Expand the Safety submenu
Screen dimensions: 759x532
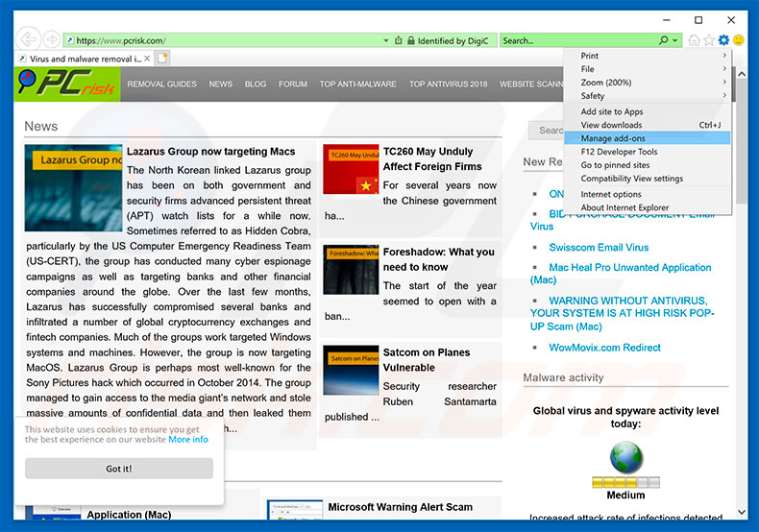(653, 96)
